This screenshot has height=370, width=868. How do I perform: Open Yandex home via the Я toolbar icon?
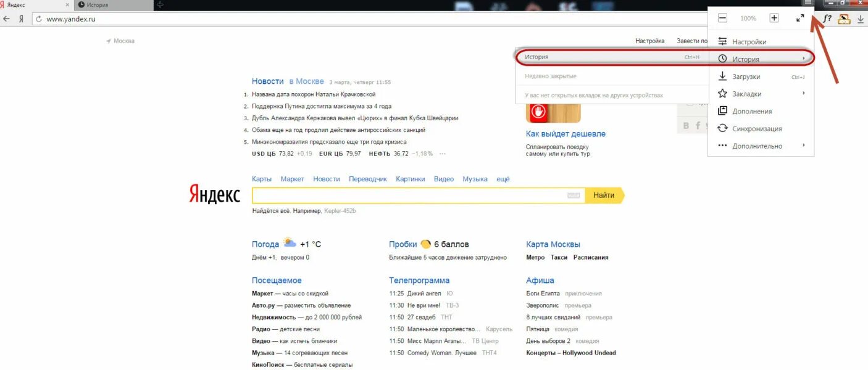click(21, 18)
